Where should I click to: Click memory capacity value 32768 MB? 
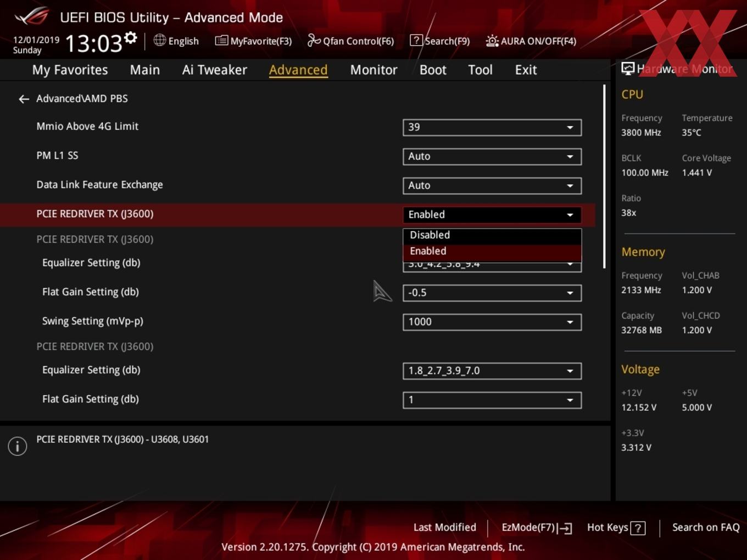click(x=642, y=331)
